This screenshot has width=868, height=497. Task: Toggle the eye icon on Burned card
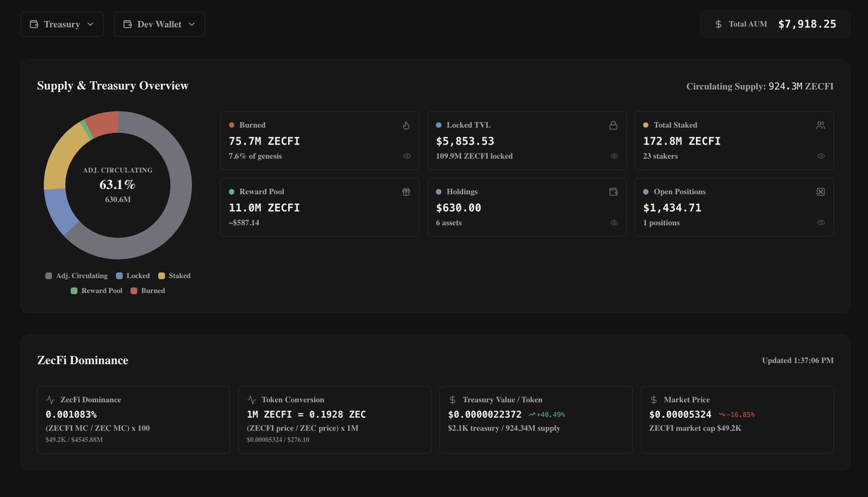(407, 156)
